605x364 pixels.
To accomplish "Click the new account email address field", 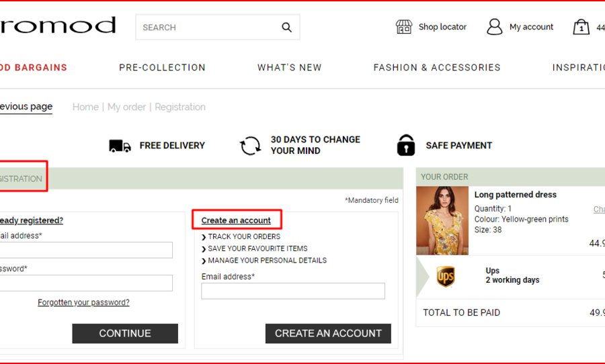I will coord(293,291).
